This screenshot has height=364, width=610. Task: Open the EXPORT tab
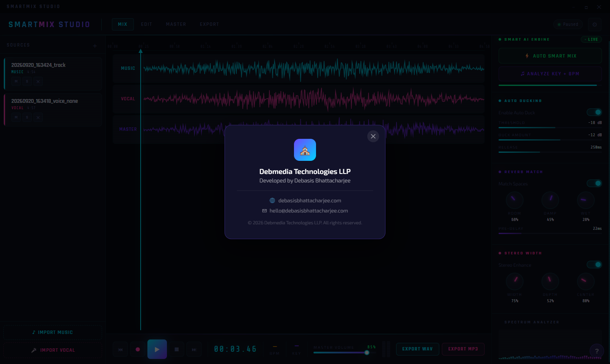[x=210, y=24]
